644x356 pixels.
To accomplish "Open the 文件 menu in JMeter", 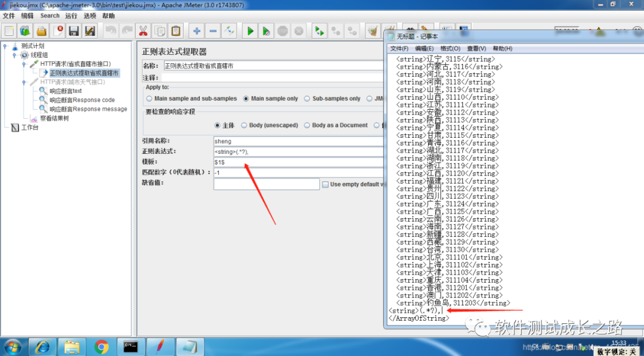I will pos(8,16).
